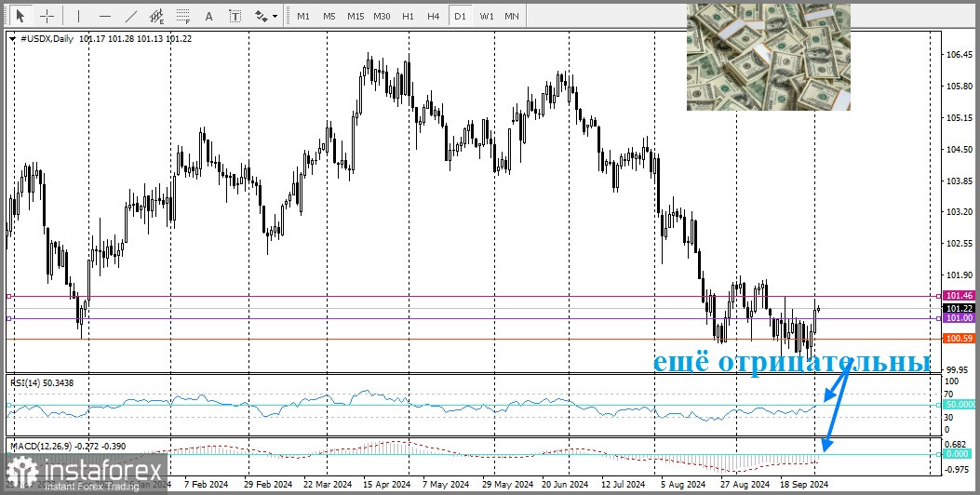Screen dimensions: 980x495
Task: Click the #USDX,Daily chart title
Action: (47, 39)
